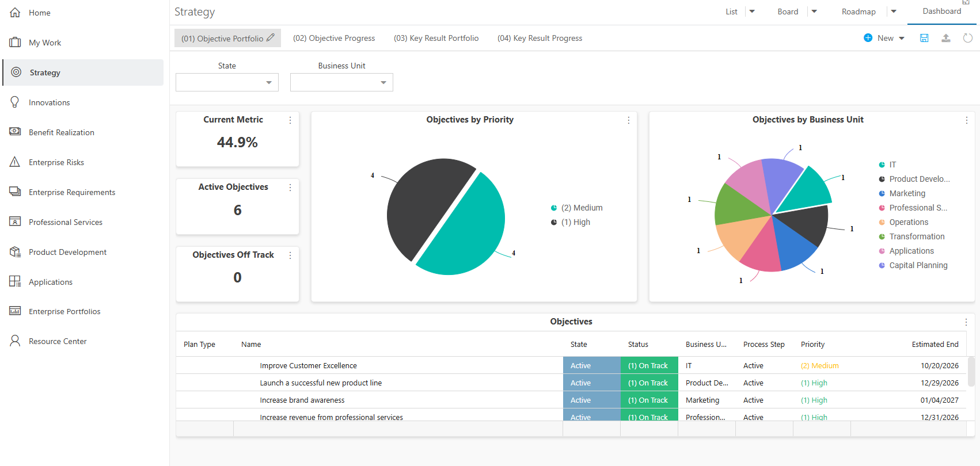Viewport: 980px width, 466px height.
Task: Open Active Objectives widget options menu
Action: 290,188
